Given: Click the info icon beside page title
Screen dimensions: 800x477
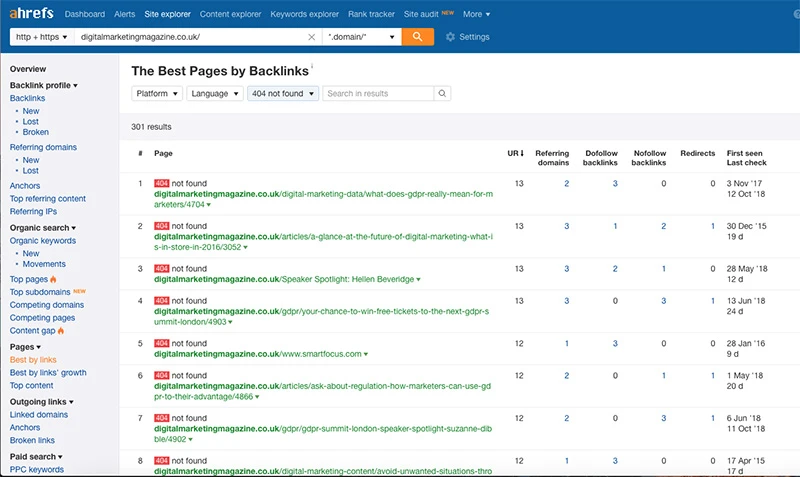Looking at the screenshot, I should pos(312,67).
